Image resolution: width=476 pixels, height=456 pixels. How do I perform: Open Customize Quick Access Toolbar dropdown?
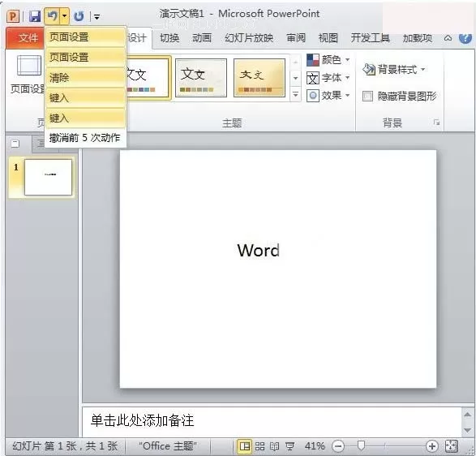[x=96, y=17]
